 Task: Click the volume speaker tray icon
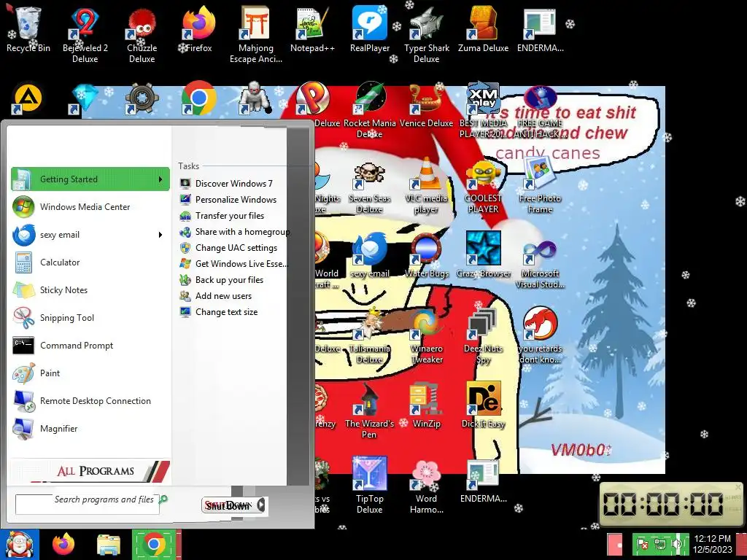point(676,544)
